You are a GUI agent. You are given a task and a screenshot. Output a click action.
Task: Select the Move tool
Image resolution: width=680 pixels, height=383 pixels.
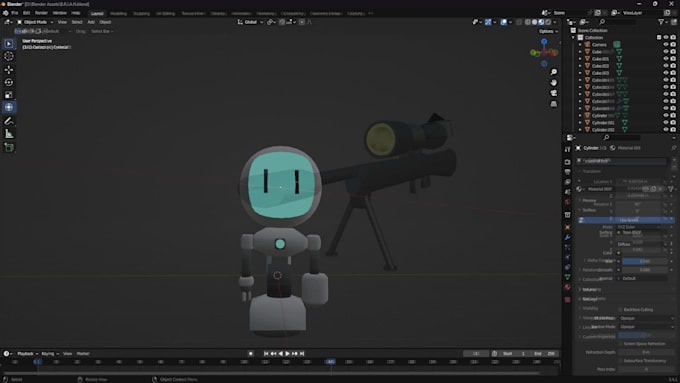point(9,69)
